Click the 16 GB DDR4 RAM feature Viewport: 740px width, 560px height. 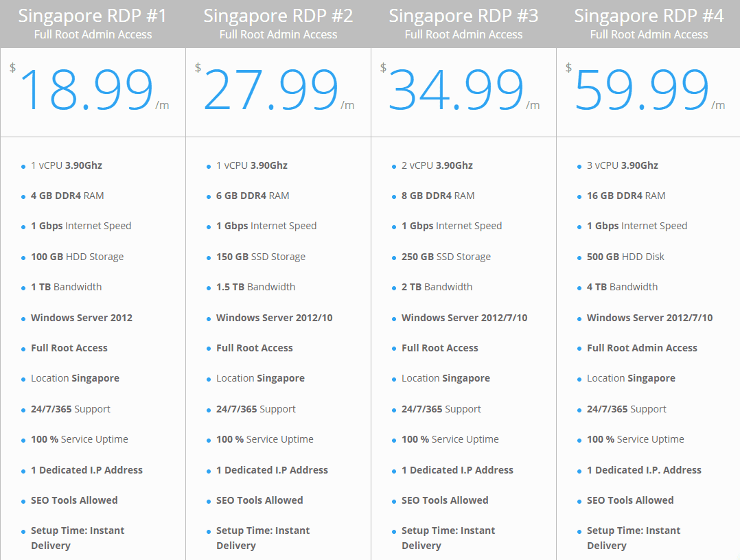(x=626, y=196)
